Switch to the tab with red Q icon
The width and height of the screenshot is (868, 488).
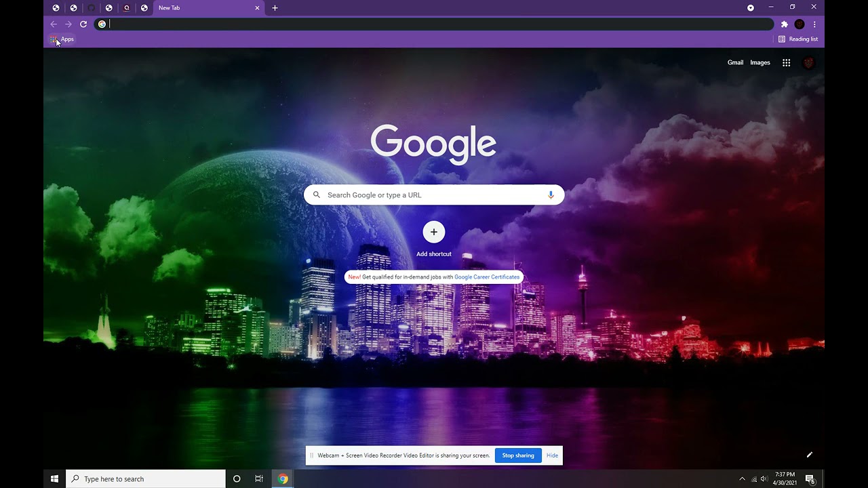tap(126, 8)
